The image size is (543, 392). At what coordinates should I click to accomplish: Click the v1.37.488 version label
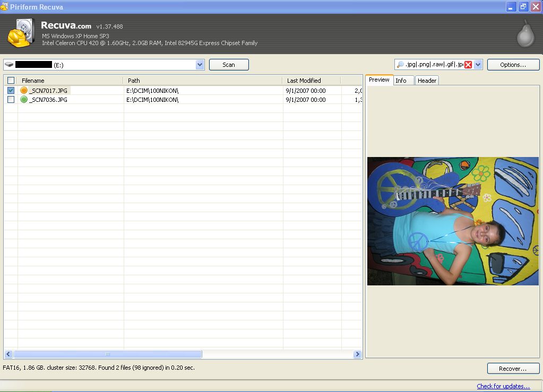[x=109, y=27]
